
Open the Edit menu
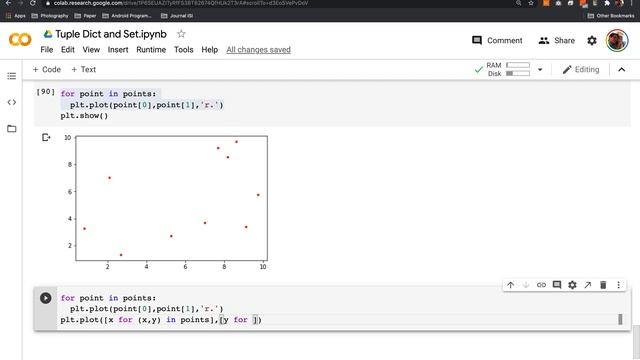68,50
